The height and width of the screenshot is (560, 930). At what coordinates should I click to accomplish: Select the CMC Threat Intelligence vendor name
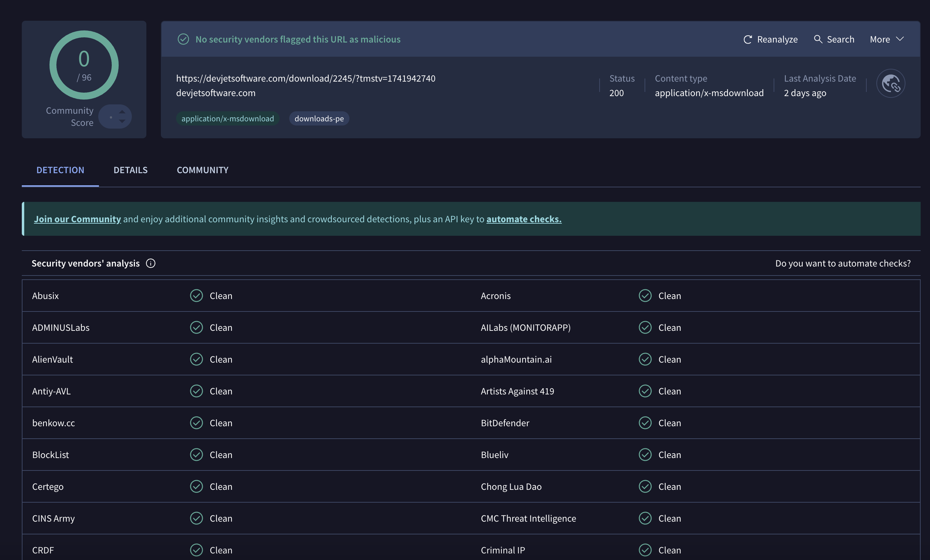(528, 519)
